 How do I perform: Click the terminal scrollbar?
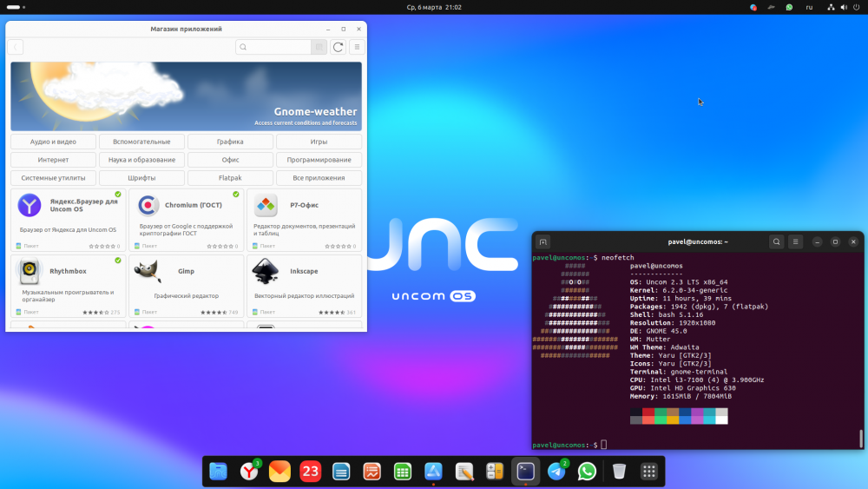tap(861, 438)
